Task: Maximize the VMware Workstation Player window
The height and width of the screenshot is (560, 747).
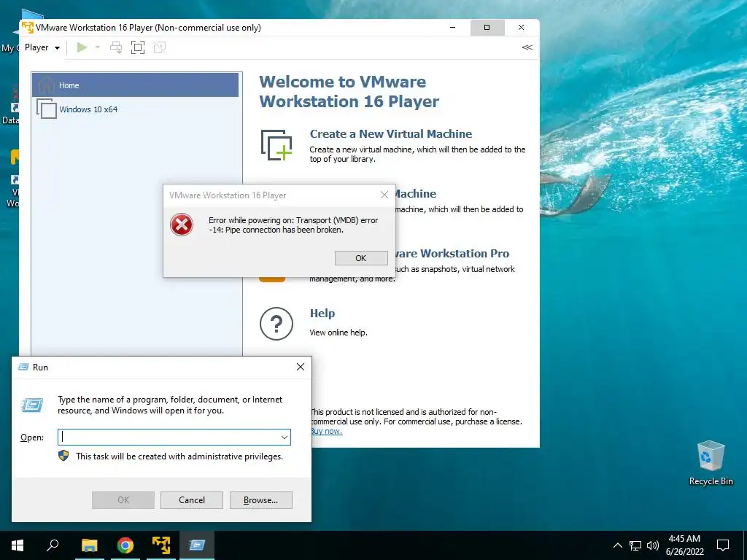Action: pos(487,28)
